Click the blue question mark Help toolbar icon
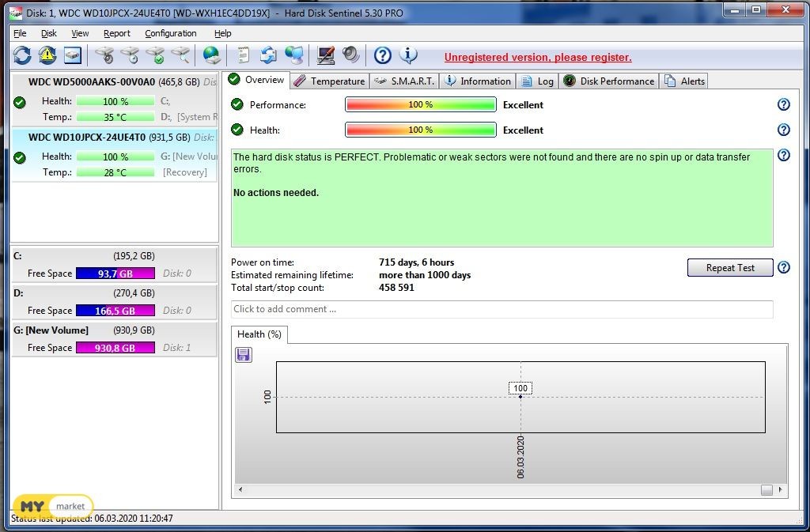This screenshot has width=810, height=532. [383, 55]
